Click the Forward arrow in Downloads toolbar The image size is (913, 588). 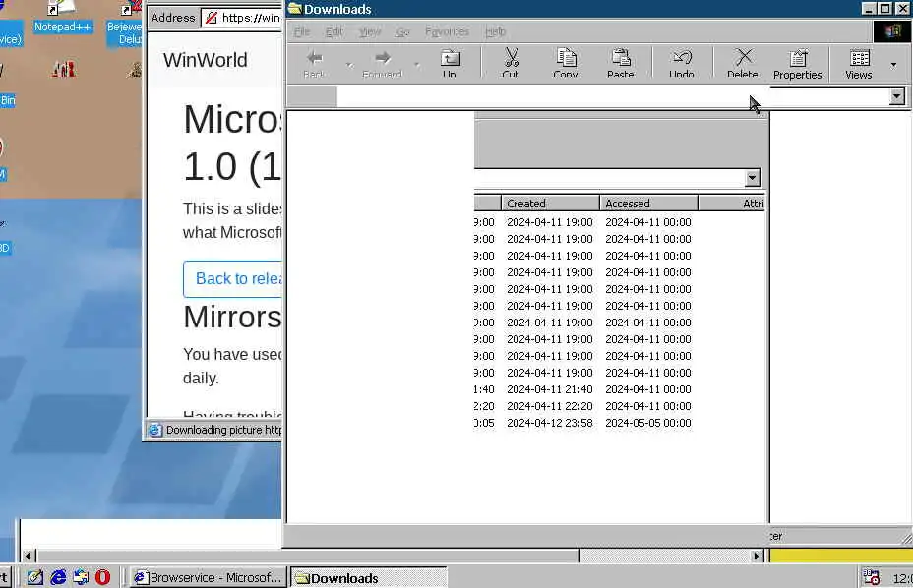click(x=382, y=62)
